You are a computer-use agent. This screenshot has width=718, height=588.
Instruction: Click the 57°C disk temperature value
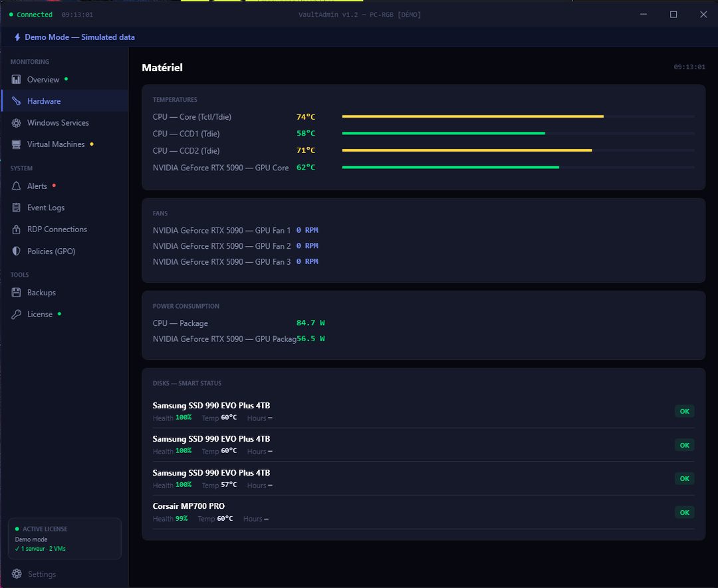click(229, 485)
